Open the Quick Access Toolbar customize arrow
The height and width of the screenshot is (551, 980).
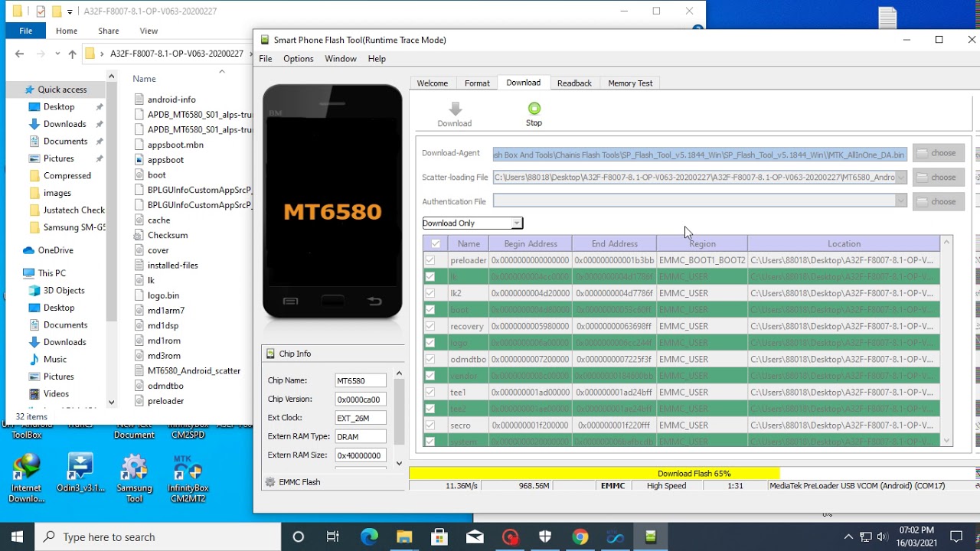(70, 11)
